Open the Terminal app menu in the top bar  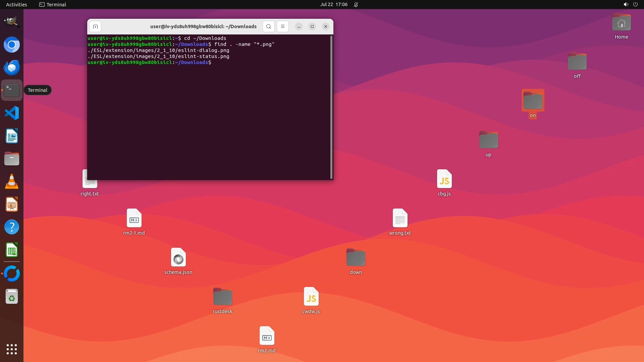pos(53,4)
